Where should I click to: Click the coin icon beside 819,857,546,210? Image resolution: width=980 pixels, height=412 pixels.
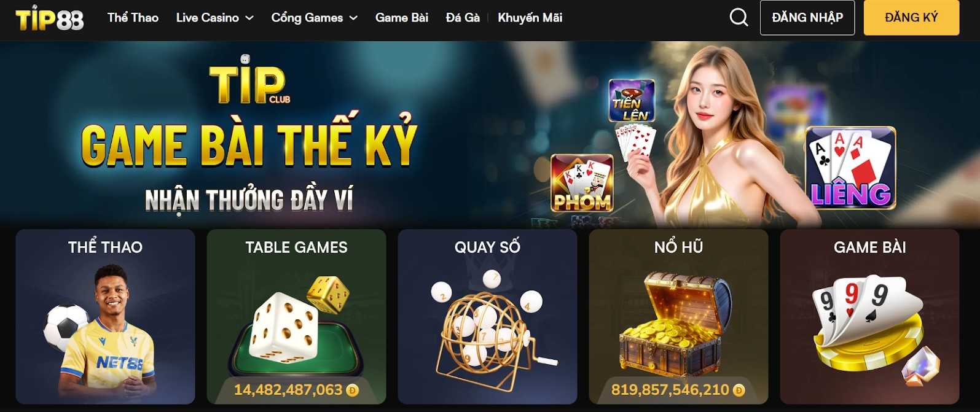[739, 390]
